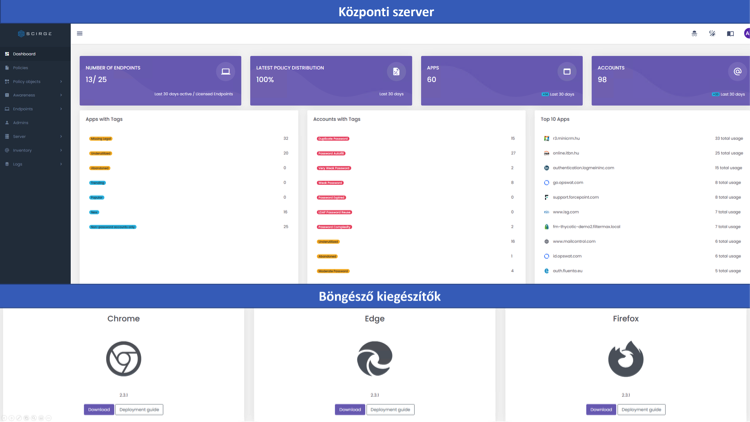The height and width of the screenshot is (422, 750).
Task: Click the magic wand icon in the header
Action: 712,33
